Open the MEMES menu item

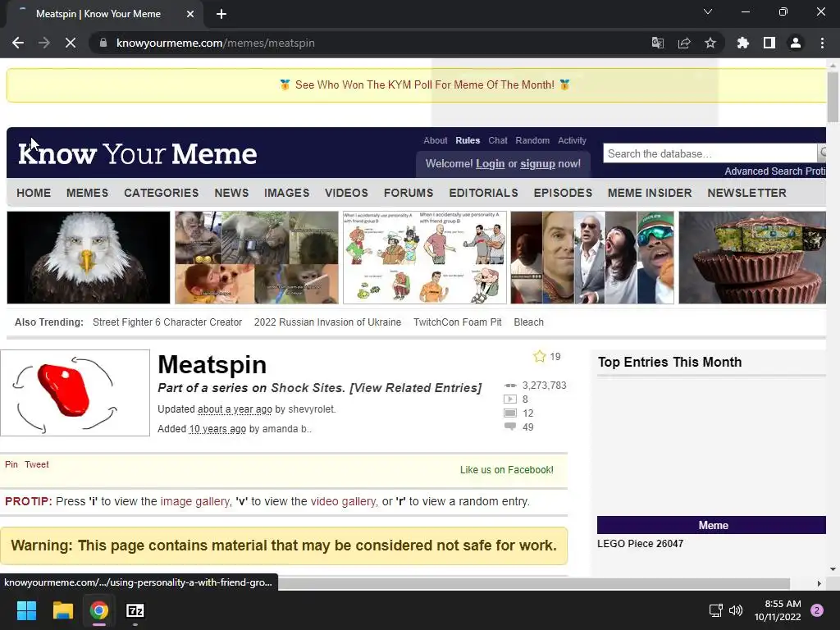[87, 193]
